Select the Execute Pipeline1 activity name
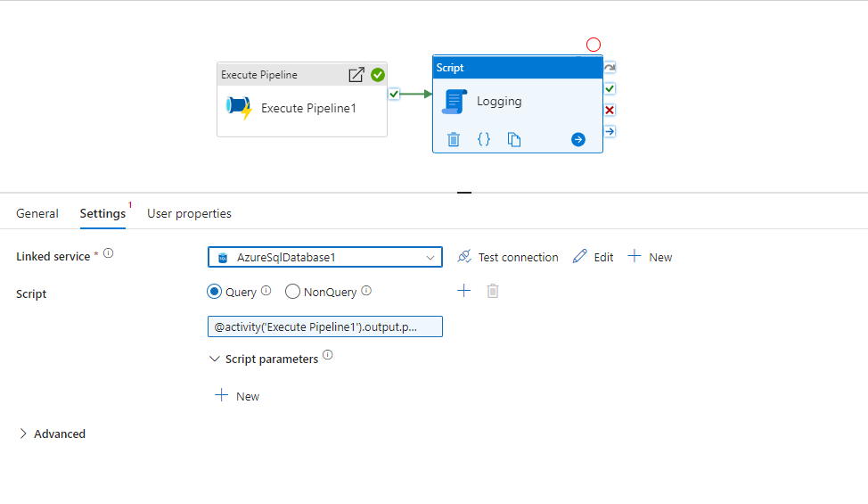The height and width of the screenshot is (504, 868). tap(308, 108)
